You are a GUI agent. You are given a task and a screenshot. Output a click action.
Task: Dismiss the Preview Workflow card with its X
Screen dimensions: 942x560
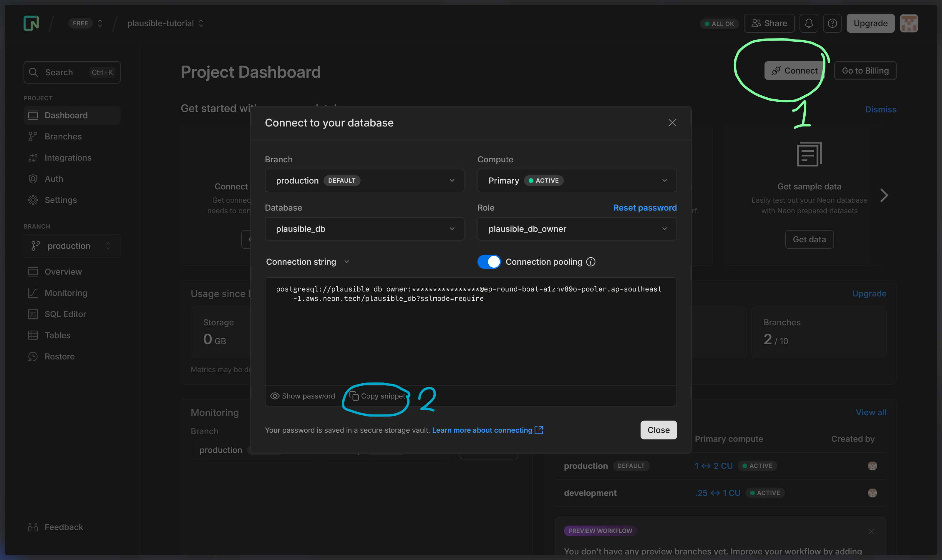(x=871, y=531)
